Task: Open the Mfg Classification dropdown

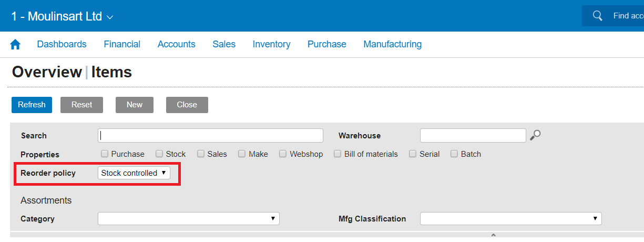Action: [x=510, y=218]
